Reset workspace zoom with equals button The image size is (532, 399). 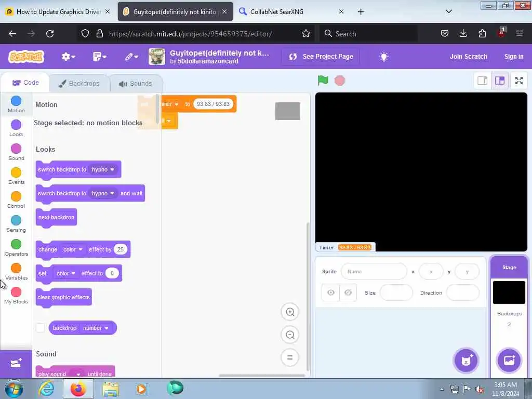(x=290, y=357)
